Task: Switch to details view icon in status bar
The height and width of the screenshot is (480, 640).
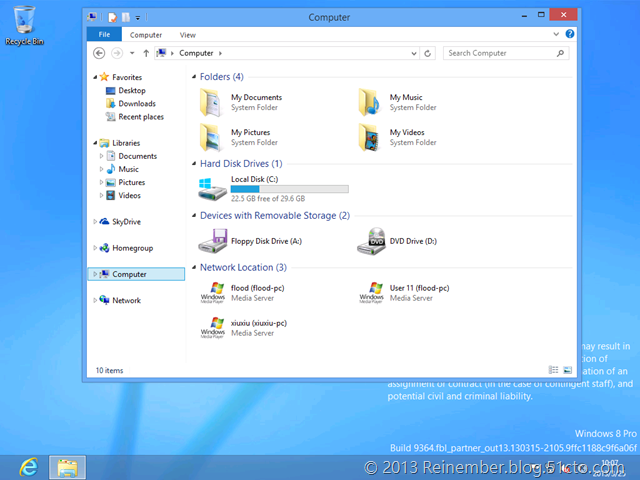Action: 553,370
